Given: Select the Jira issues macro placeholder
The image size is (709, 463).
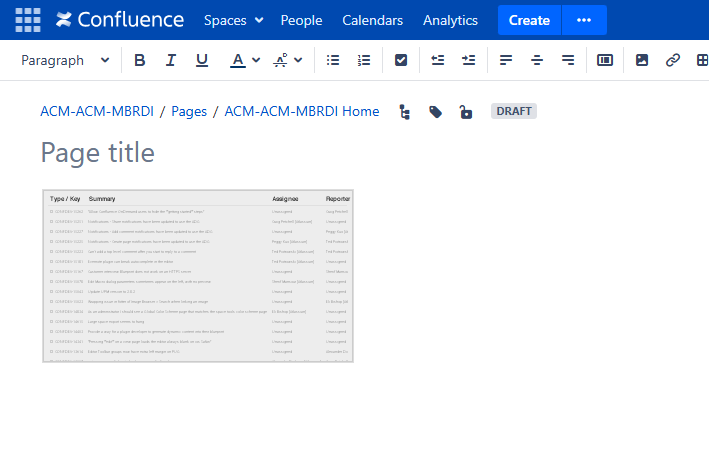Looking at the screenshot, I should [x=198, y=276].
